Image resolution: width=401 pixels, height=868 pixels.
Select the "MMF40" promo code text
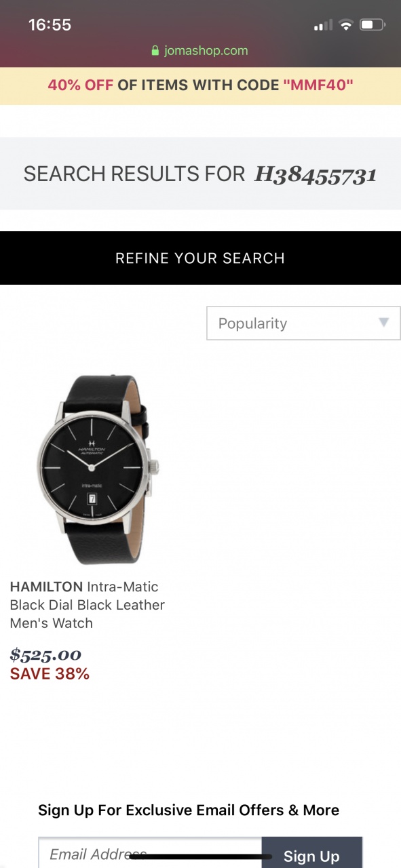(x=318, y=85)
